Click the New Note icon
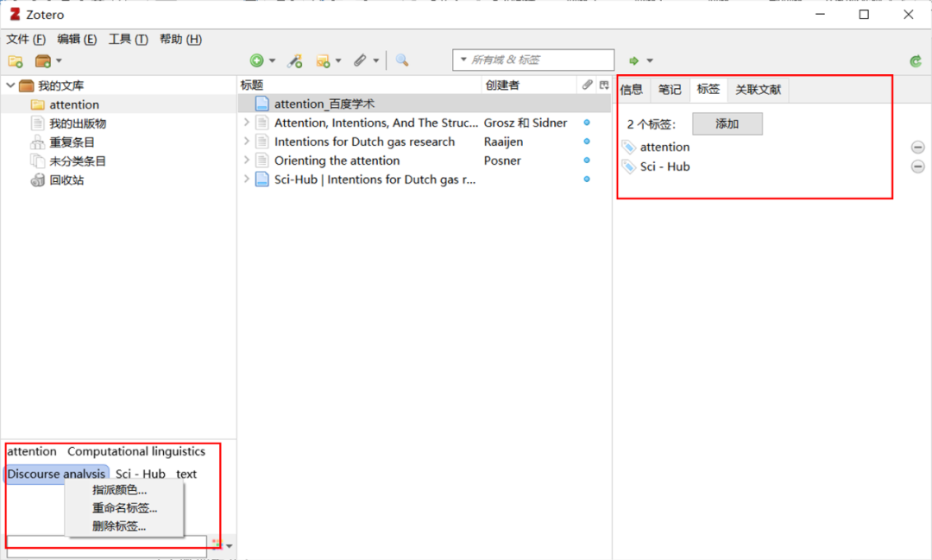 point(323,60)
